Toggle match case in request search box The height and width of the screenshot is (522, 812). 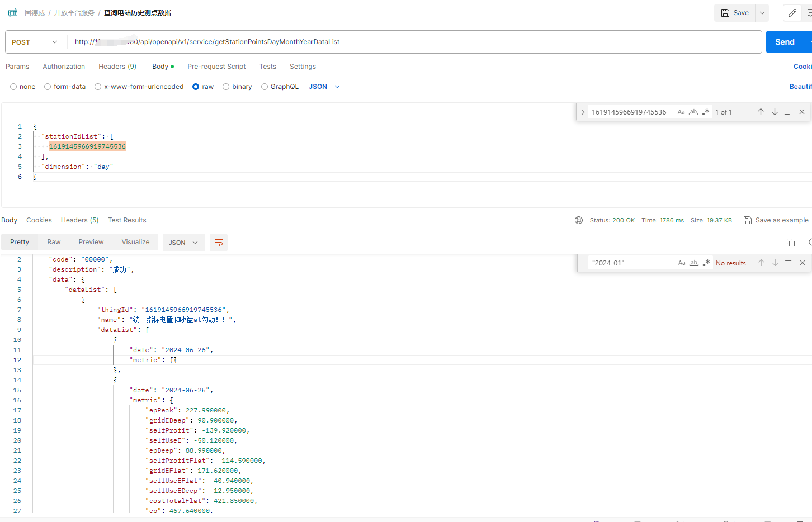681,112
